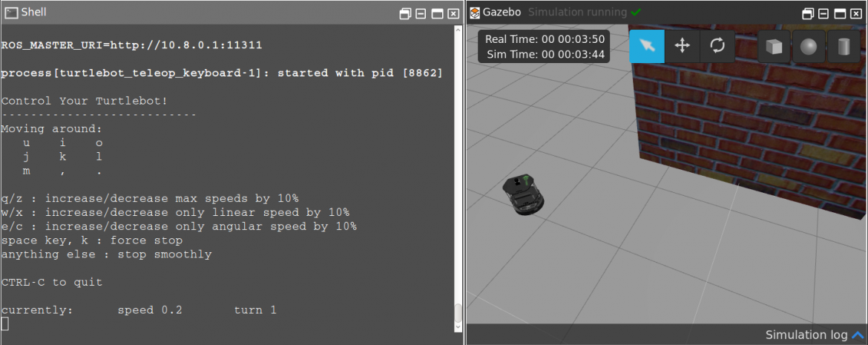Click the 'Control Your Turtlebot!' line
868x345 pixels.
click(x=84, y=102)
